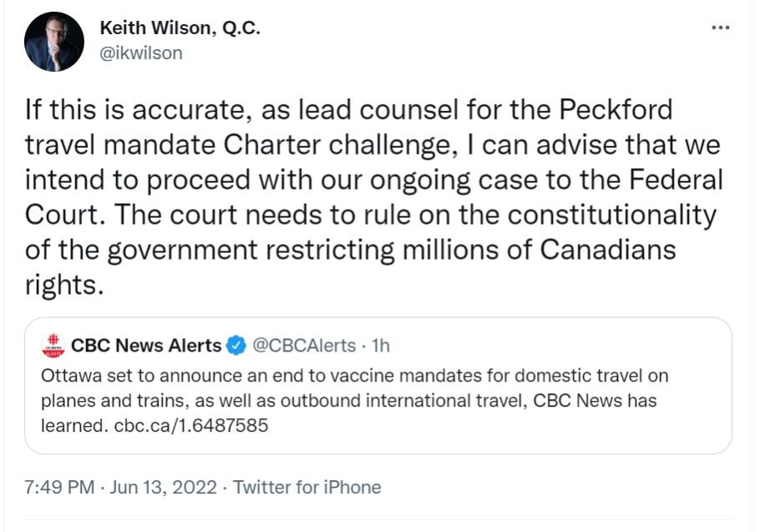Click the word "Ottawa" in quoted tweet
The width and height of the screenshot is (770, 532).
[x=68, y=376]
